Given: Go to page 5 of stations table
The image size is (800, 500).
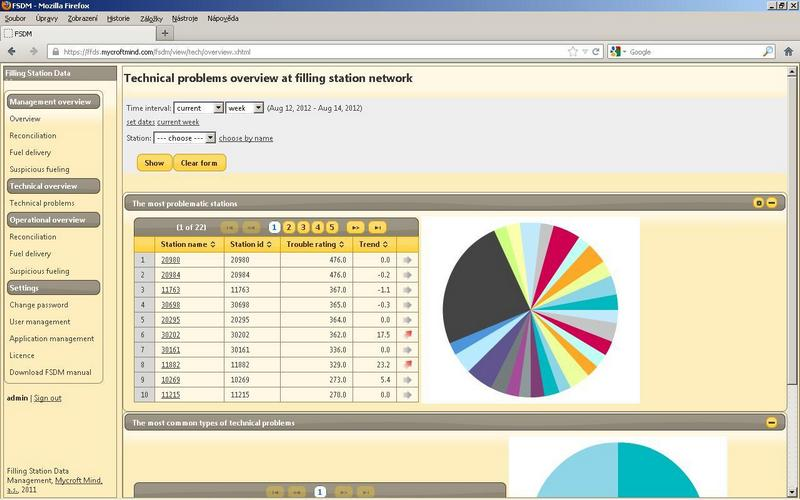Looking at the screenshot, I should coord(332,228).
